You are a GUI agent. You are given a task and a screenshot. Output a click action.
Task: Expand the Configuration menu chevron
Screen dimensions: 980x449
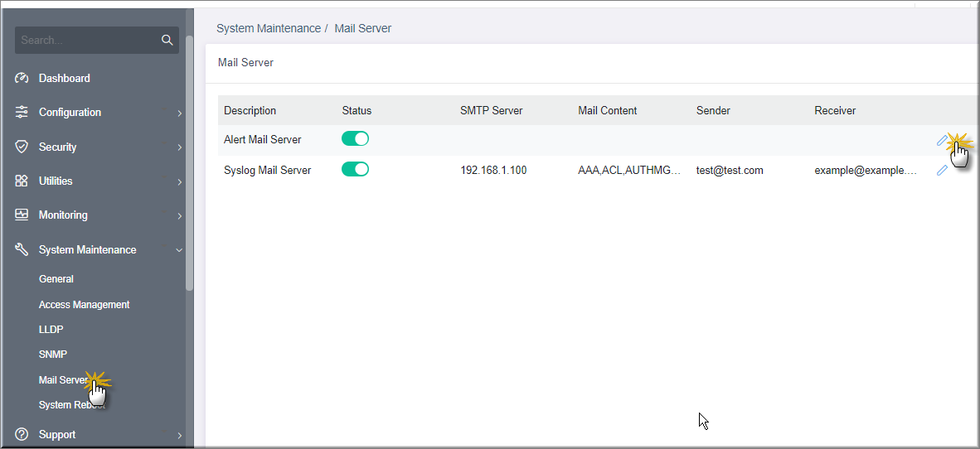click(179, 113)
